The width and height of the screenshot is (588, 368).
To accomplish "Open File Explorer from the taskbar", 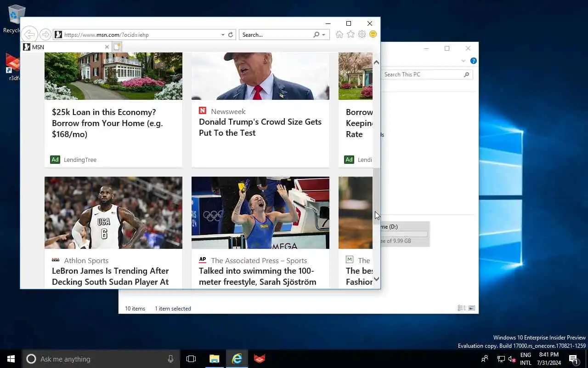I will pyautogui.click(x=215, y=359).
